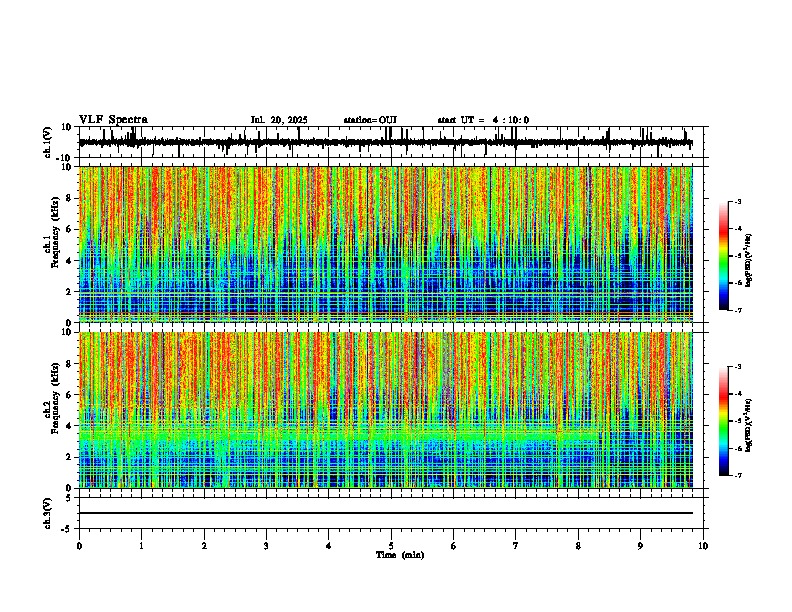This screenshot has width=792, height=612.
Task: Click the "Time (min)" x-axis label
Action: pos(400,555)
